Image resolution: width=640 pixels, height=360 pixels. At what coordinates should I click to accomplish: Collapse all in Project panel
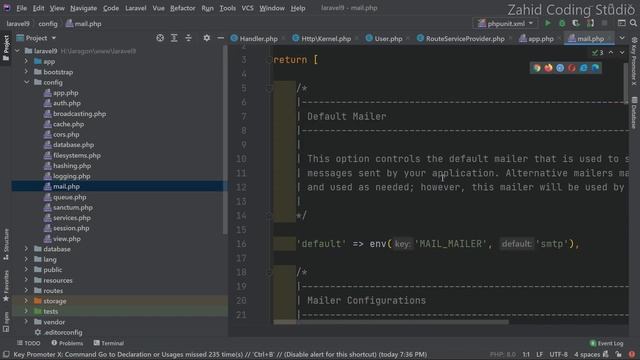tap(188, 38)
